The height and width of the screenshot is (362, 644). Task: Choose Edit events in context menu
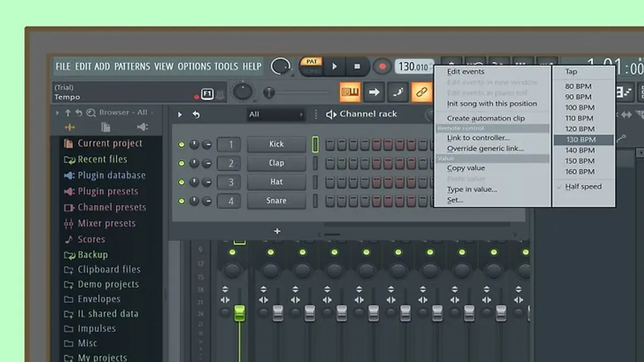[466, 72]
